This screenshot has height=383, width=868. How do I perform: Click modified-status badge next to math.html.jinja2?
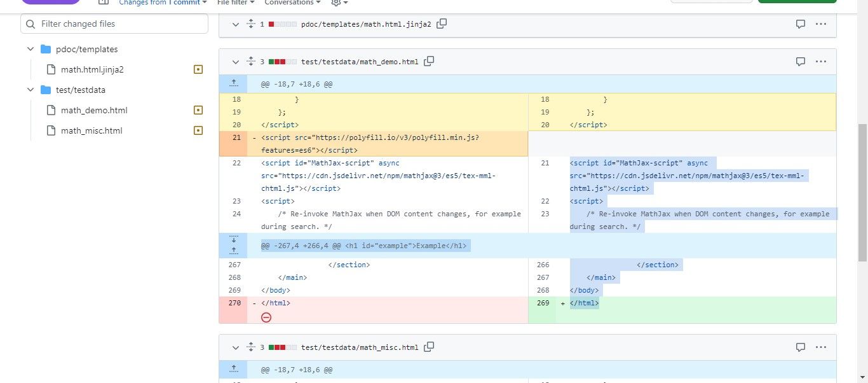198,69
